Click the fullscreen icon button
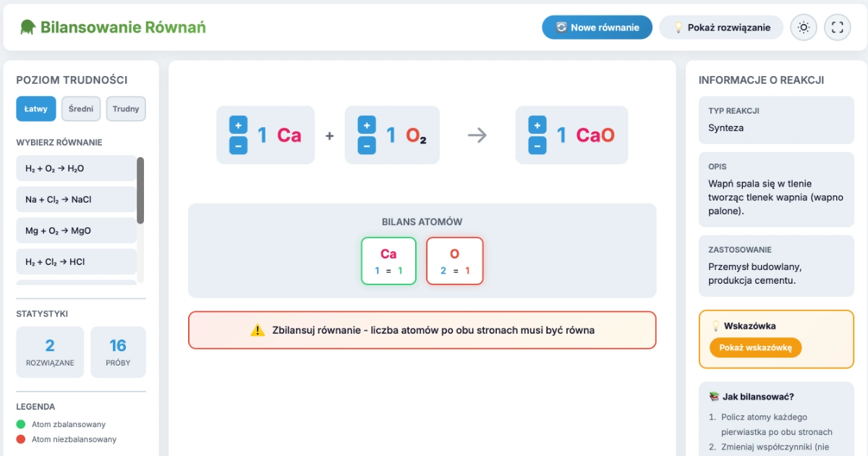 coord(838,28)
